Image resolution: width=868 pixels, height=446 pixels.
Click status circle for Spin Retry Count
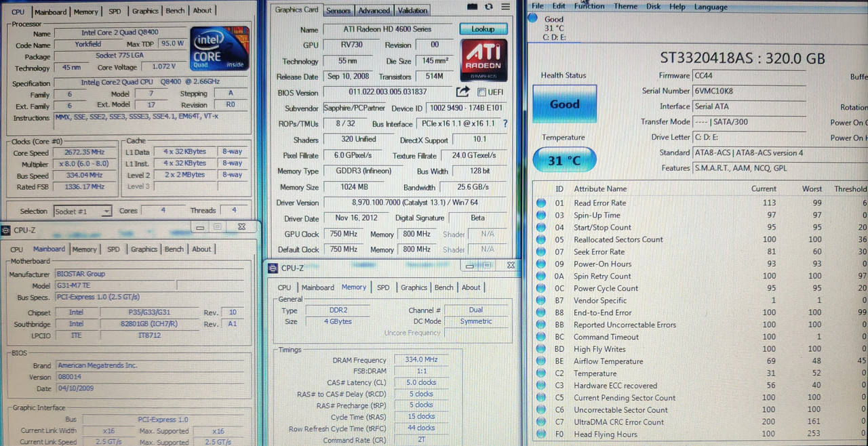point(541,276)
